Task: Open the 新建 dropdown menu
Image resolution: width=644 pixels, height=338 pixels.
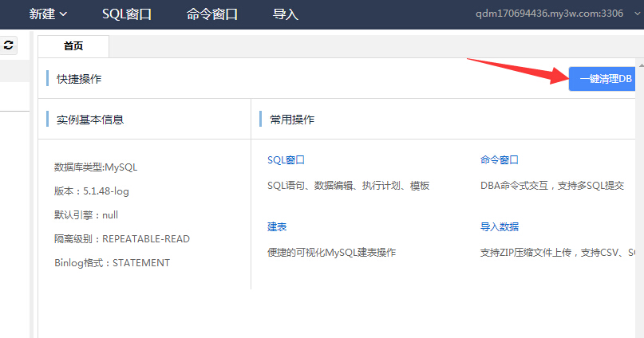Action: [49, 14]
